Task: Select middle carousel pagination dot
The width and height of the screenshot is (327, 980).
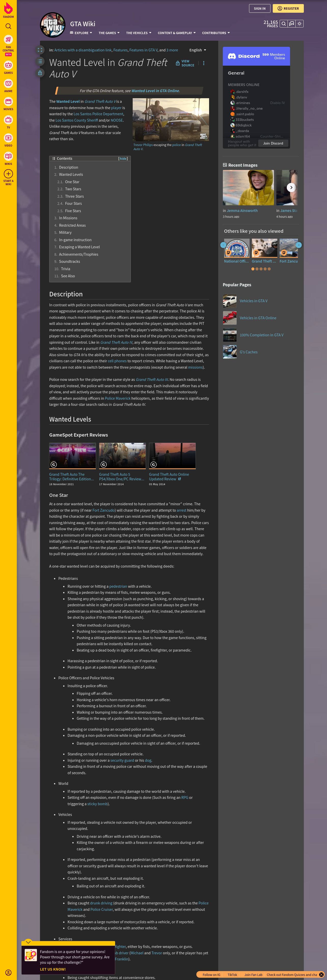Action: (x=261, y=269)
